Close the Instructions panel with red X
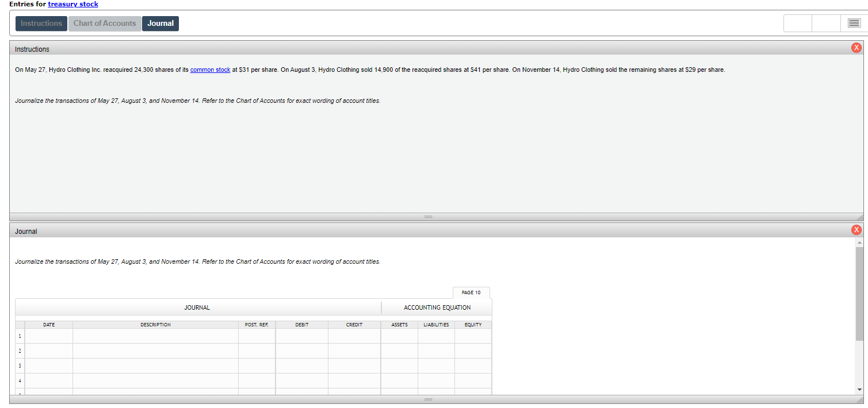 click(856, 48)
